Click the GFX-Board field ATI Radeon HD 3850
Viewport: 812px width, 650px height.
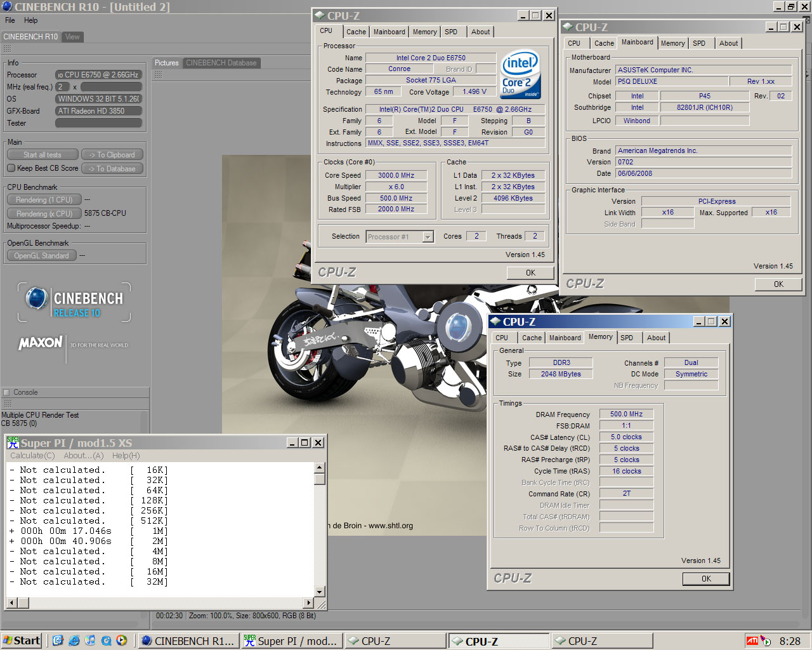(x=98, y=111)
